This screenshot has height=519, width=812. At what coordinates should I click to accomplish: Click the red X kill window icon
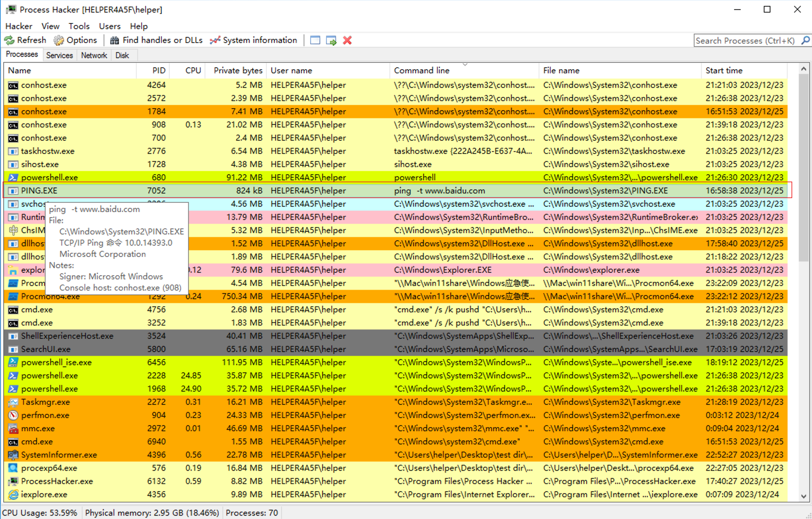347,41
